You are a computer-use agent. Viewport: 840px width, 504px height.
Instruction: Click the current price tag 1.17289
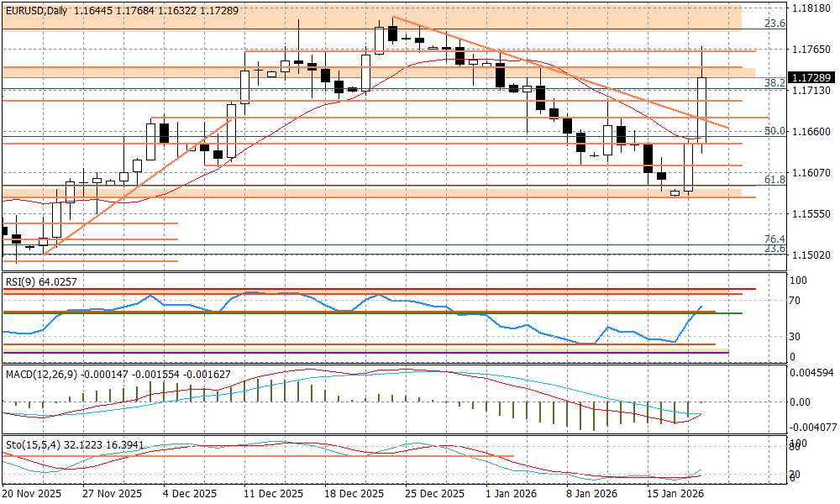point(811,77)
